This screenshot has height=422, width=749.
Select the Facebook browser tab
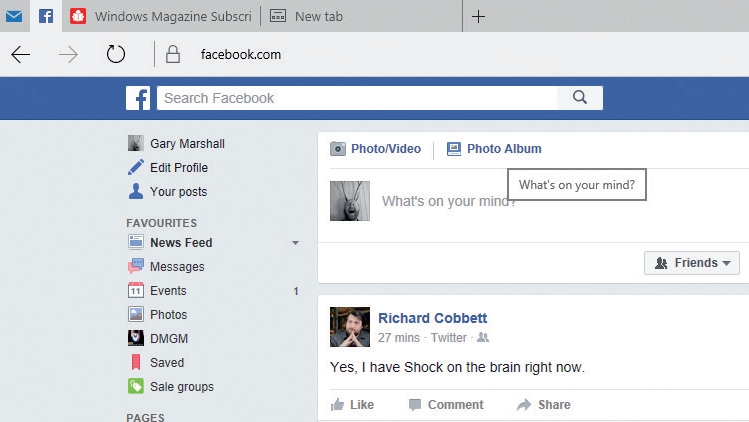click(x=46, y=17)
